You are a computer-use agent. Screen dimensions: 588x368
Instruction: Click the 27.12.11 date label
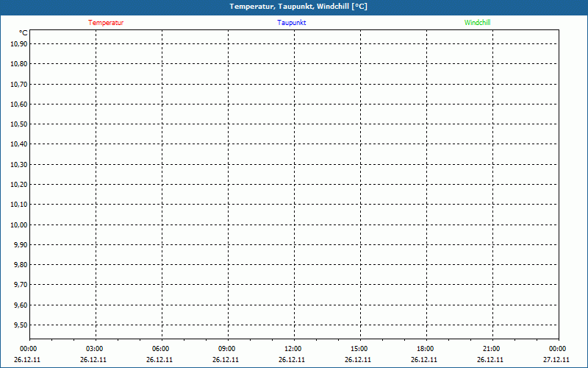tap(556, 360)
